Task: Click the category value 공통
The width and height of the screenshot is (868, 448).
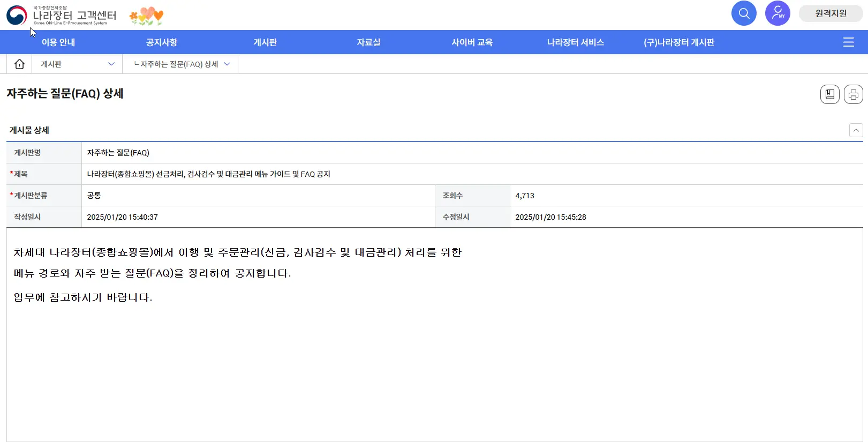Action: [94, 196]
